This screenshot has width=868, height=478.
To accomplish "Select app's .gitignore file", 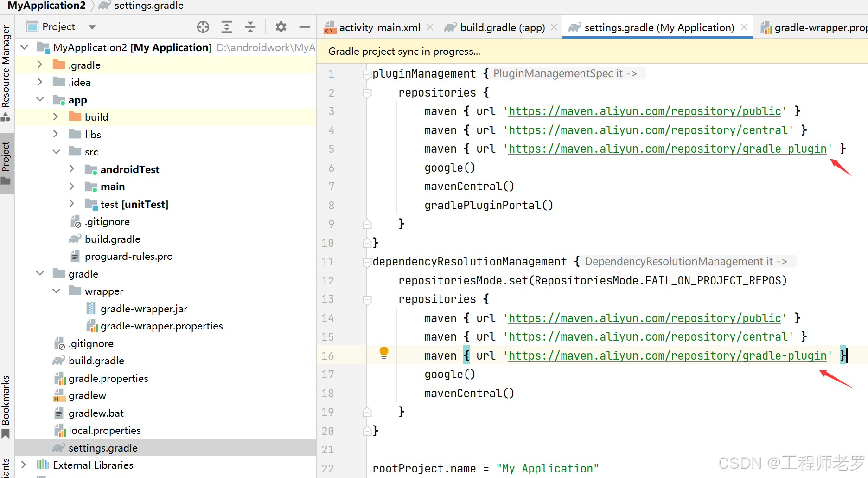I will tap(107, 222).
